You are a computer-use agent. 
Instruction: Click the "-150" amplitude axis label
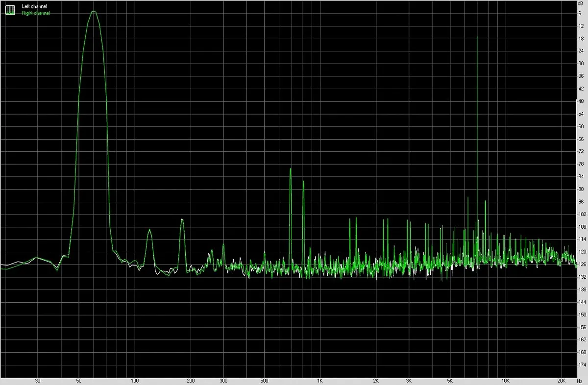point(582,314)
